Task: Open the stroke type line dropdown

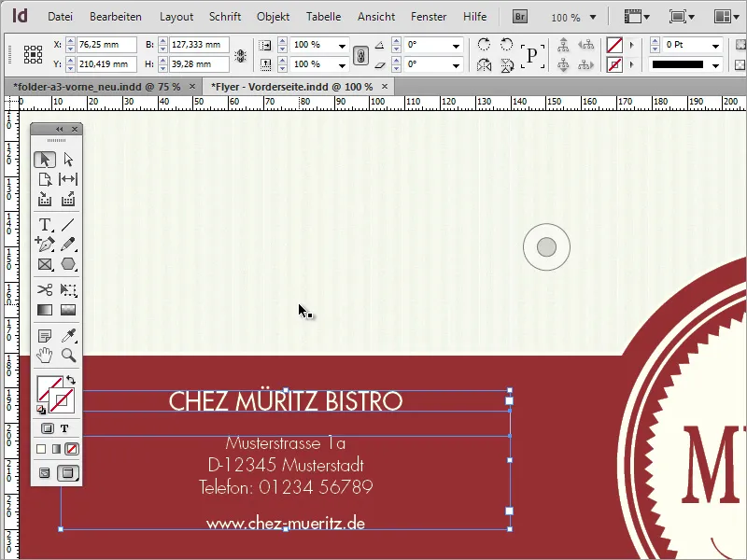Action: click(715, 65)
